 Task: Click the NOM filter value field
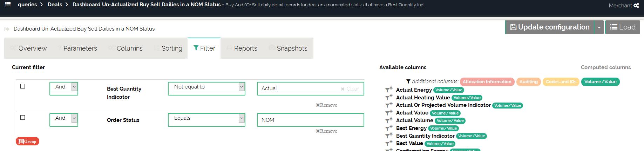tap(310, 120)
